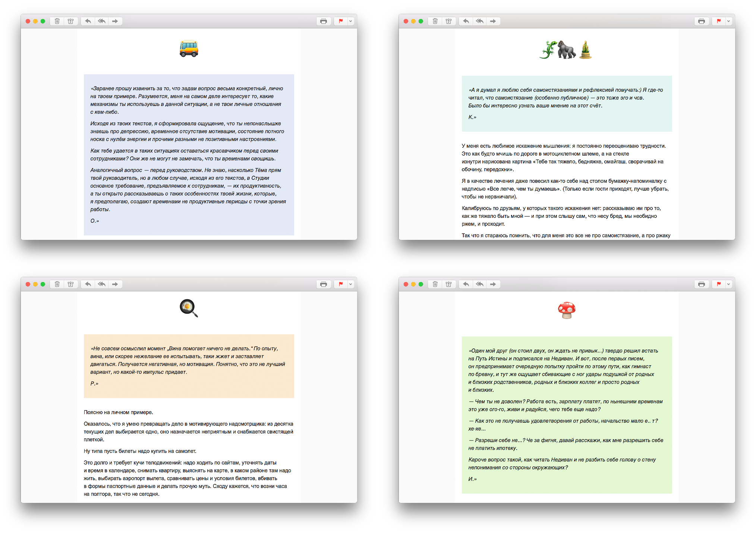Click paragraph starting «Исходя из твоих текстов»

click(187, 131)
